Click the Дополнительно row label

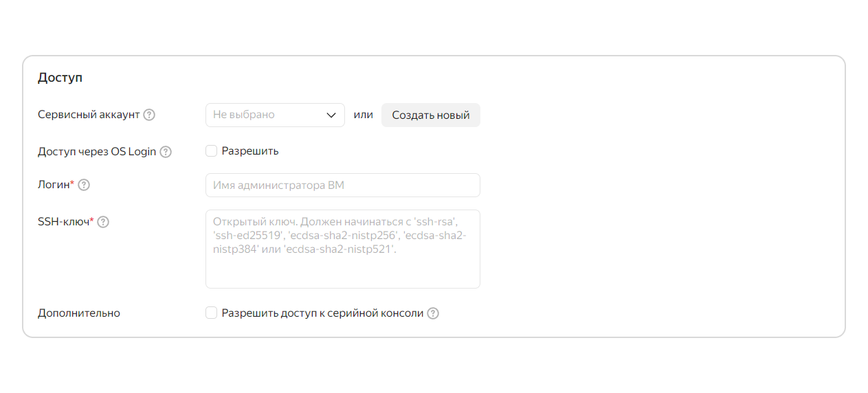coord(79,313)
